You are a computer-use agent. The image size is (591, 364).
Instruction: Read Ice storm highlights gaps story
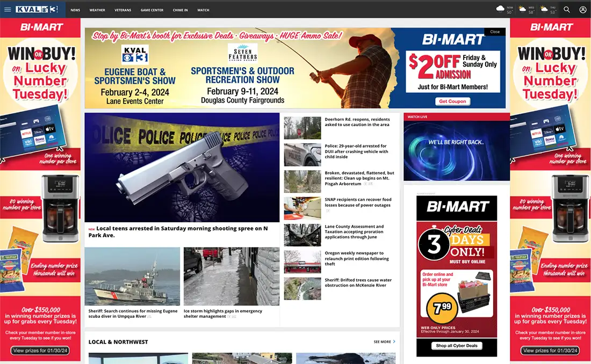click(x=223, y=314)
